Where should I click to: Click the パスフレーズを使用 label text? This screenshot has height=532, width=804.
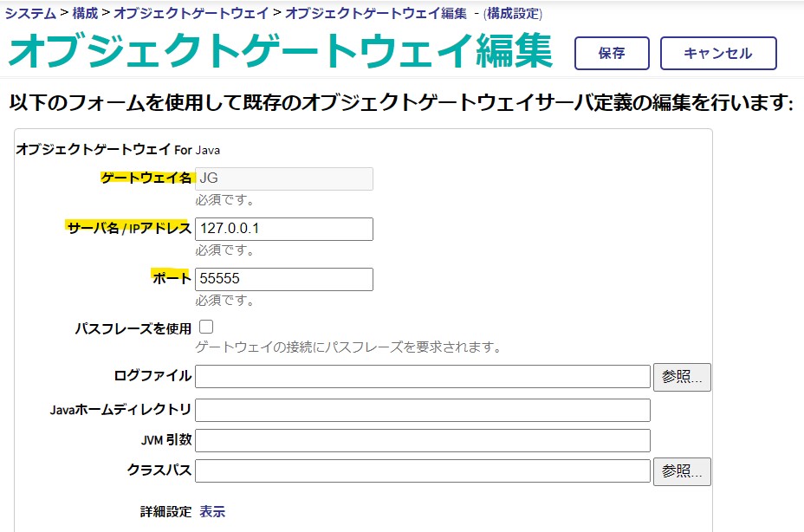[x=133, y=329]
